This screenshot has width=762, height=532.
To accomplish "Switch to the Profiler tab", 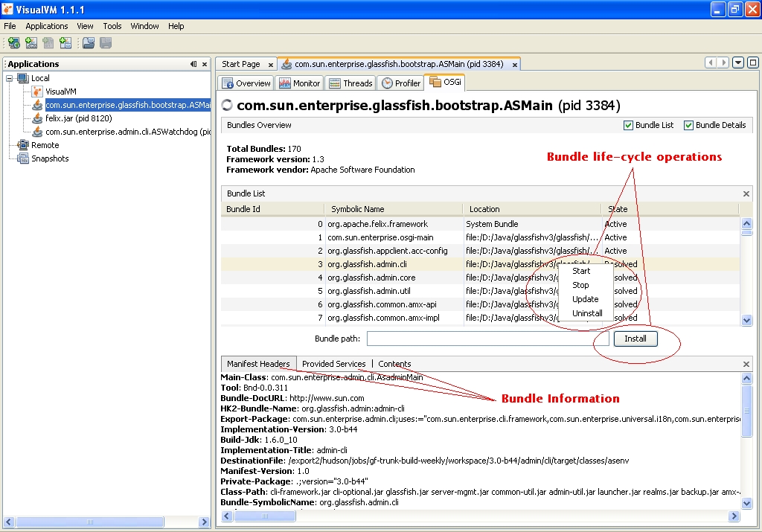I will pos(401,83).
